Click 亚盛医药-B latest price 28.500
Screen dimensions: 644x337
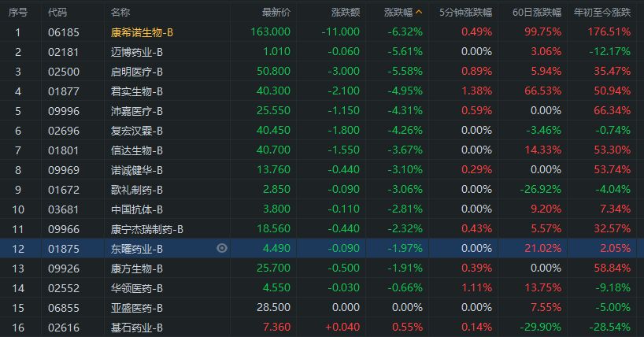(274, 307)
